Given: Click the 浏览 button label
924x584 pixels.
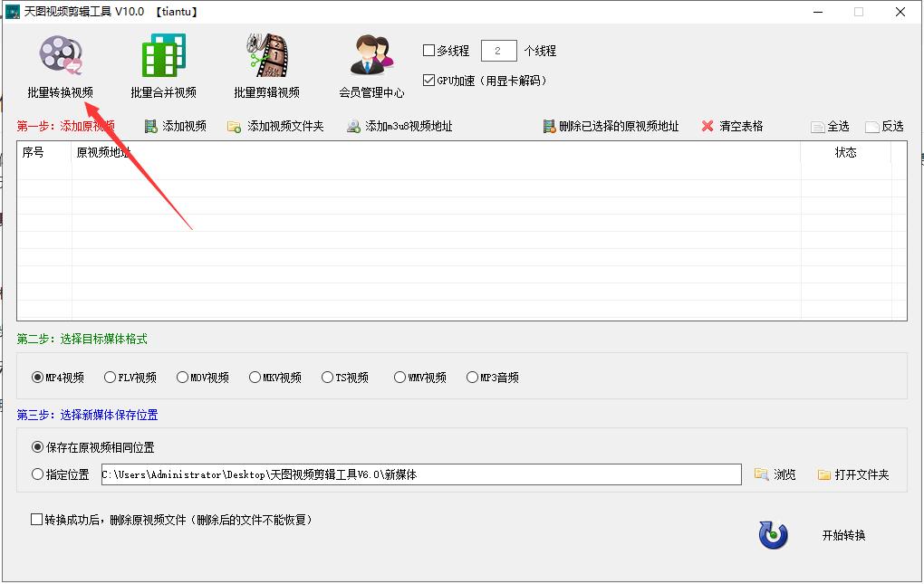Looking at the screenshot, I should pyautogui.click(x=784, y=474).
